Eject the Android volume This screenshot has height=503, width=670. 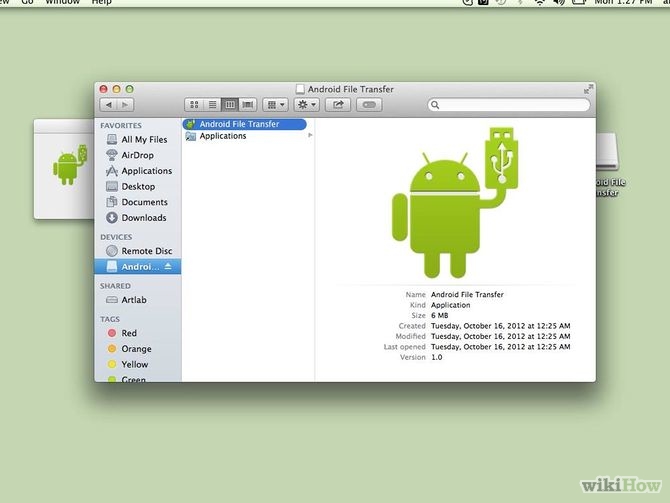point(168,266)
